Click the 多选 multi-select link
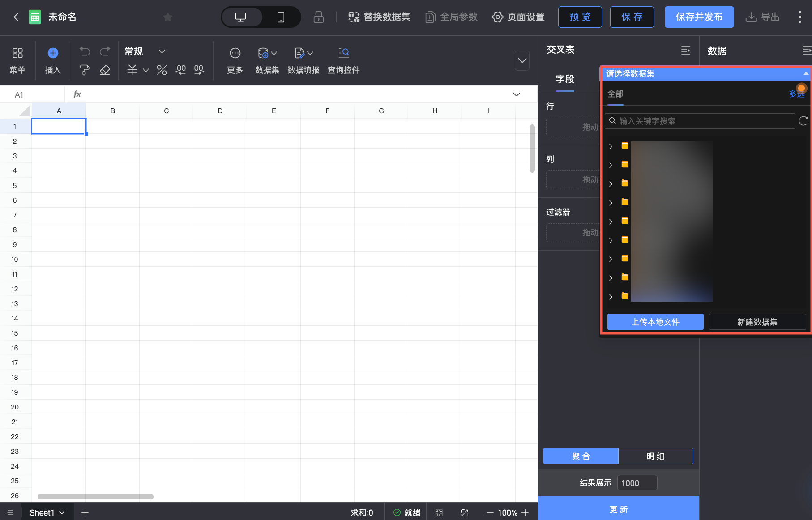 point(797,94)
